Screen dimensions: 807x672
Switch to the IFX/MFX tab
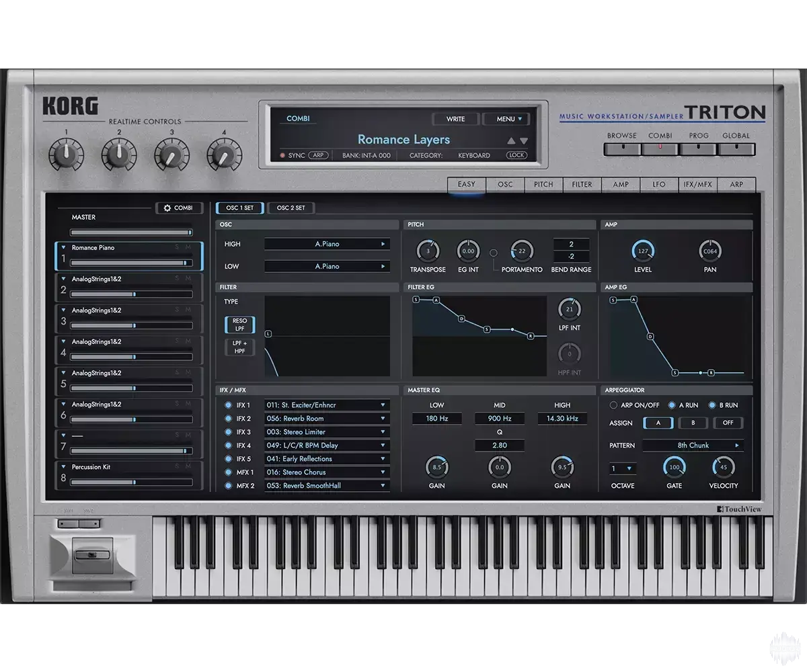pos(697,184)
